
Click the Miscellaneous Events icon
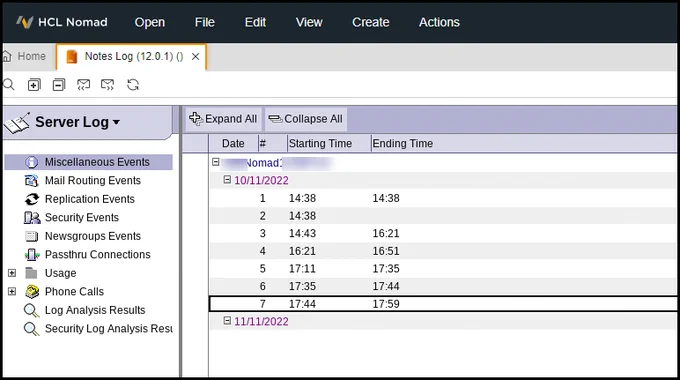(x=31, y=162)
